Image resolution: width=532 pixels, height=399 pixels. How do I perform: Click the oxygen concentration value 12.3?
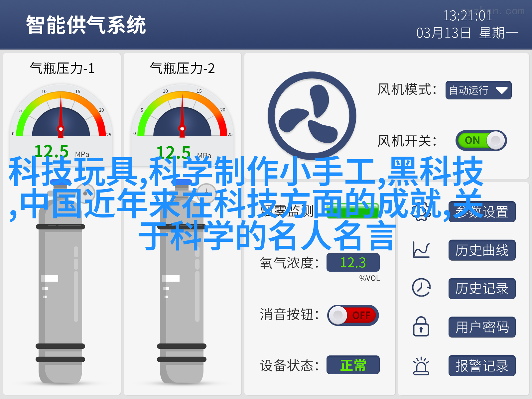click(353, 262)
